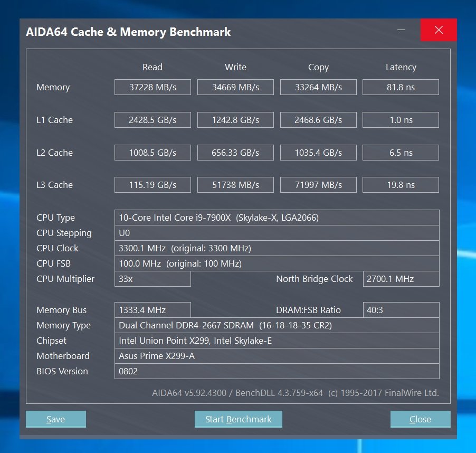Viewport: 476px width, 453px height.
Task: Start the benchmark run
Action: click(239, 419)
